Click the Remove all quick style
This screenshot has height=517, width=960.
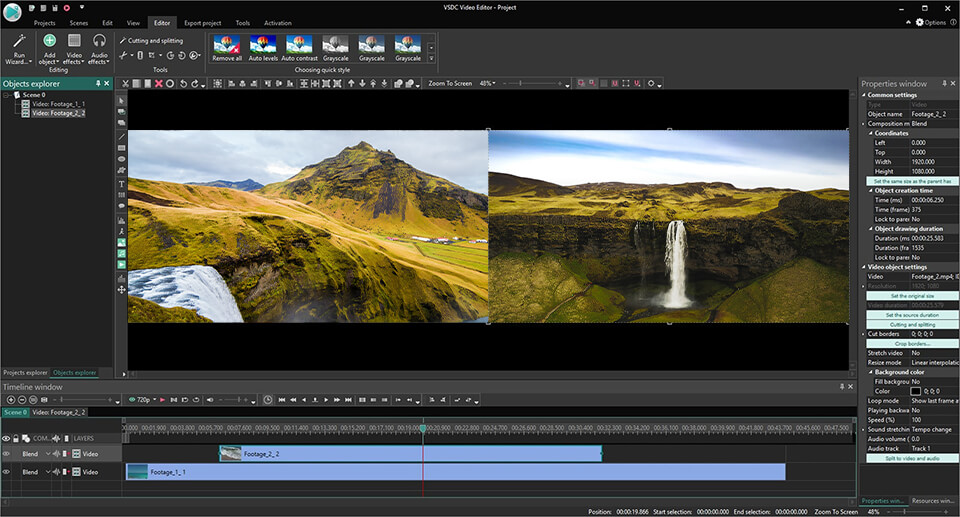[227, 44]
